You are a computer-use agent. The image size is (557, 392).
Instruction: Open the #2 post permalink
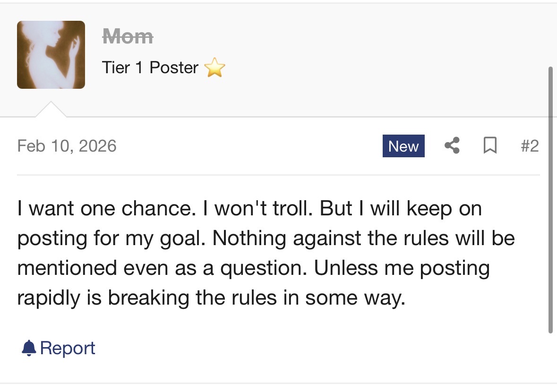529,146
